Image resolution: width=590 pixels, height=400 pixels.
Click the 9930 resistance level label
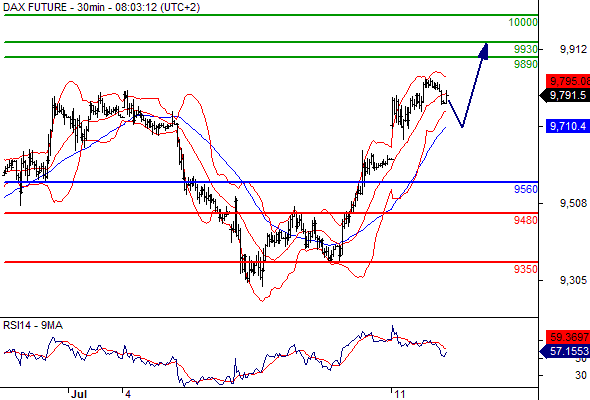[526, 49]
